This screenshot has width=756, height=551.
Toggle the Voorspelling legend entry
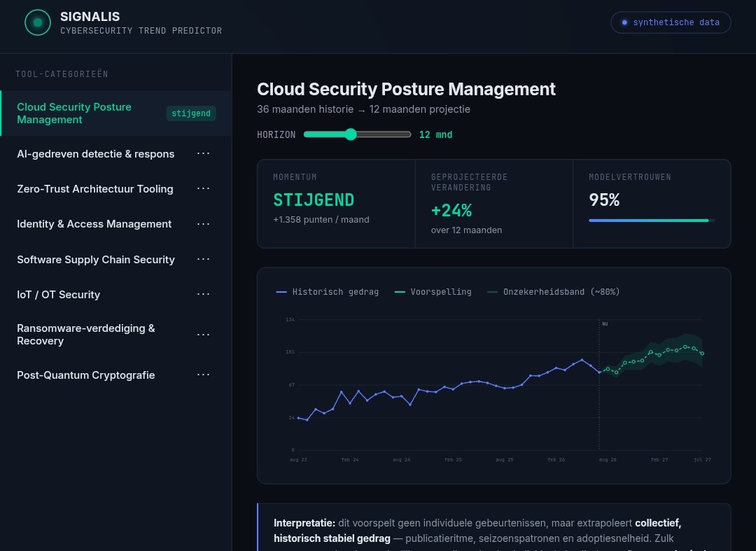(x=433, y=292)
